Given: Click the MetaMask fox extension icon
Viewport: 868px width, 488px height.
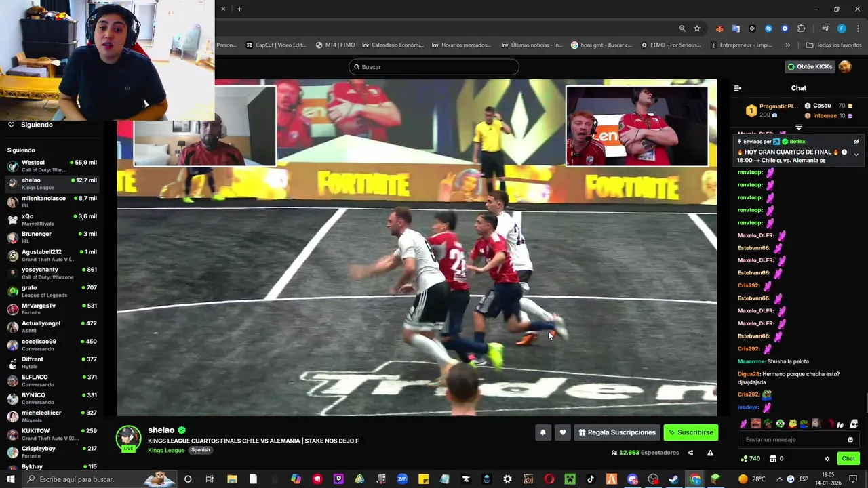Looking at the screenshot, I should 719,28.
